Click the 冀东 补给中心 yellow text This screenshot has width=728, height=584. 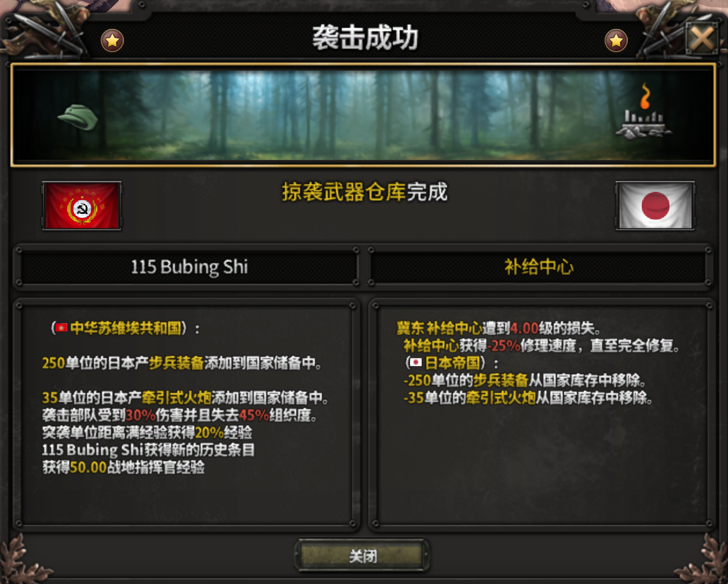440,329
